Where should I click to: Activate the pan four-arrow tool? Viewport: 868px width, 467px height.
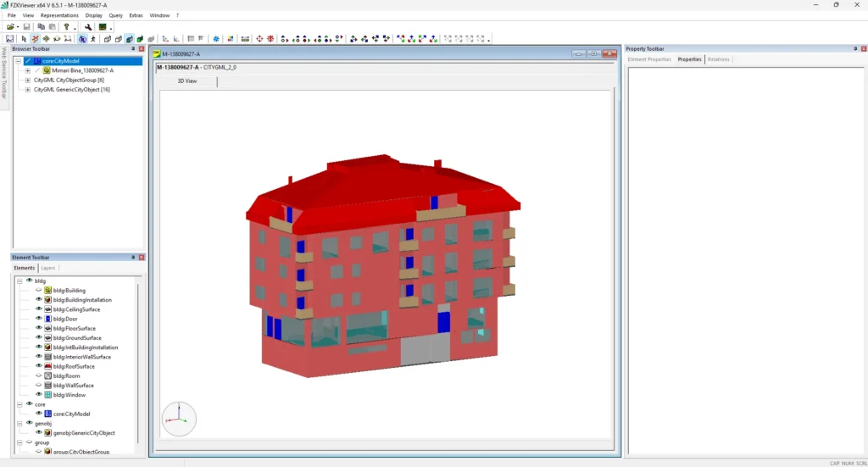coord(46,39)
